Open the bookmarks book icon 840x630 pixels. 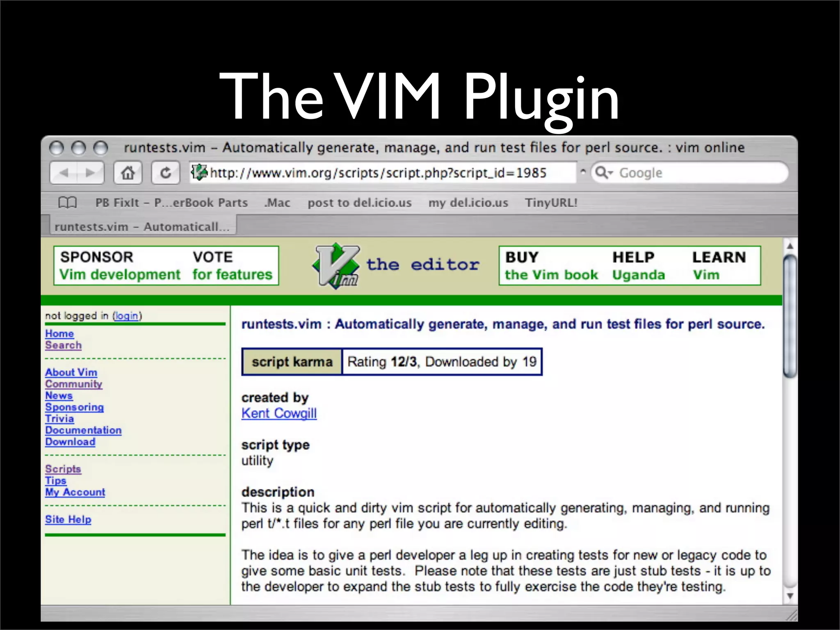68,203
